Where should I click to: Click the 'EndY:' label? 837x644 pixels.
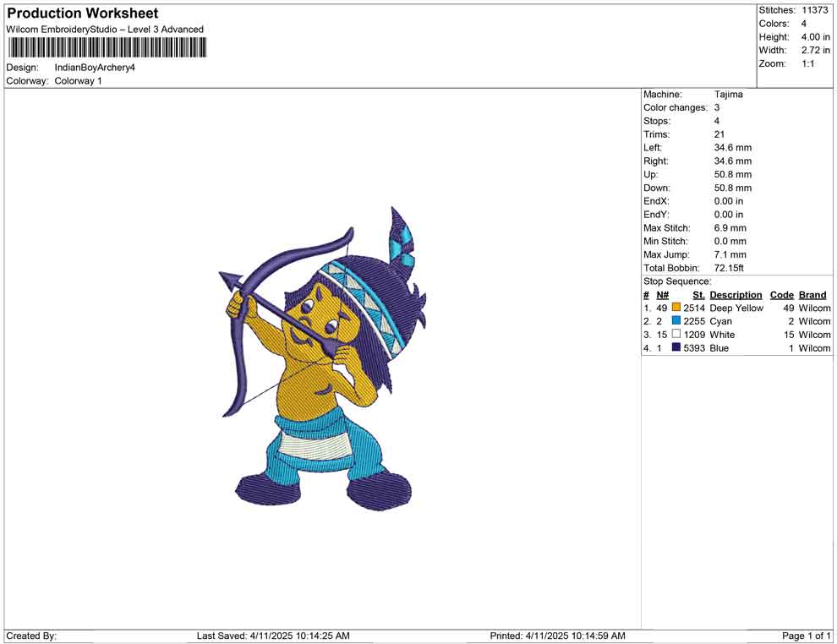coord(656,215)
